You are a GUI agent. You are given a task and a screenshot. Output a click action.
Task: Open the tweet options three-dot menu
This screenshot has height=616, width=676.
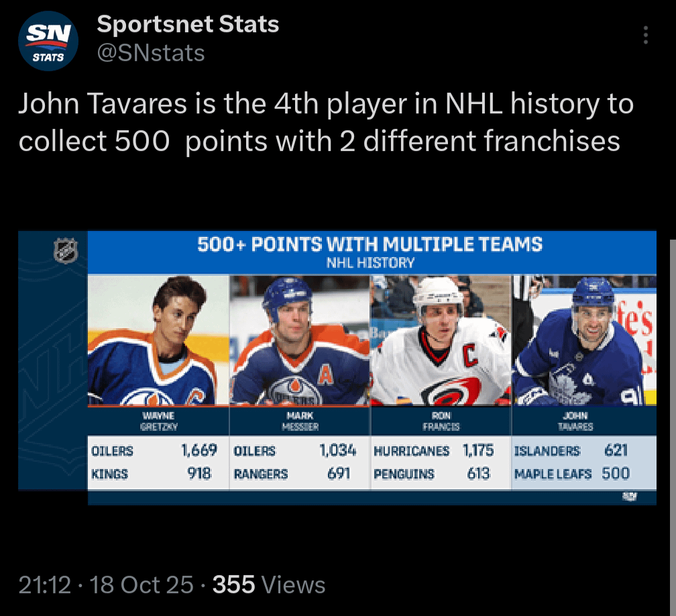(644, 34)
